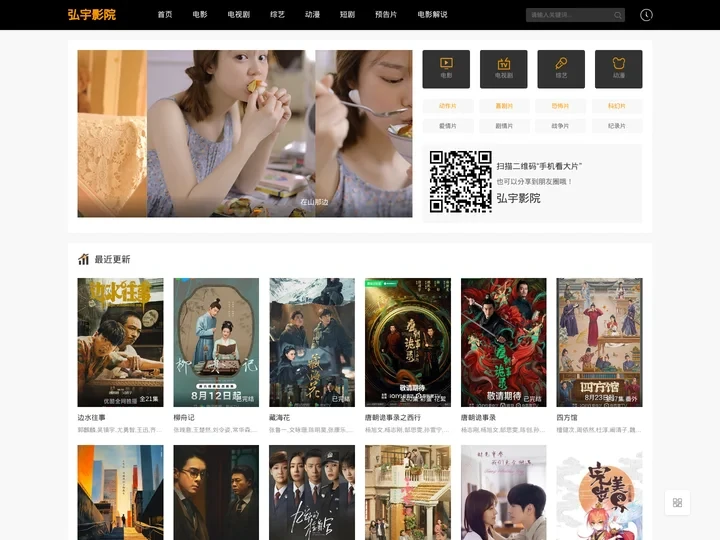
Task: Select the 动作片 genre button
Action: point(448,106)
